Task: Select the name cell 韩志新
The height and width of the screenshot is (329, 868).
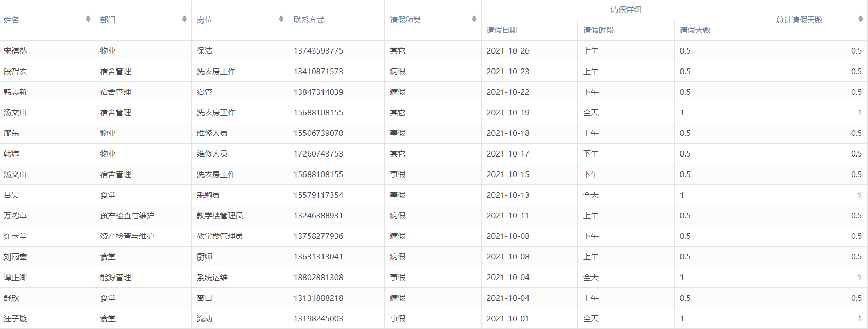Action: point(15,92)
